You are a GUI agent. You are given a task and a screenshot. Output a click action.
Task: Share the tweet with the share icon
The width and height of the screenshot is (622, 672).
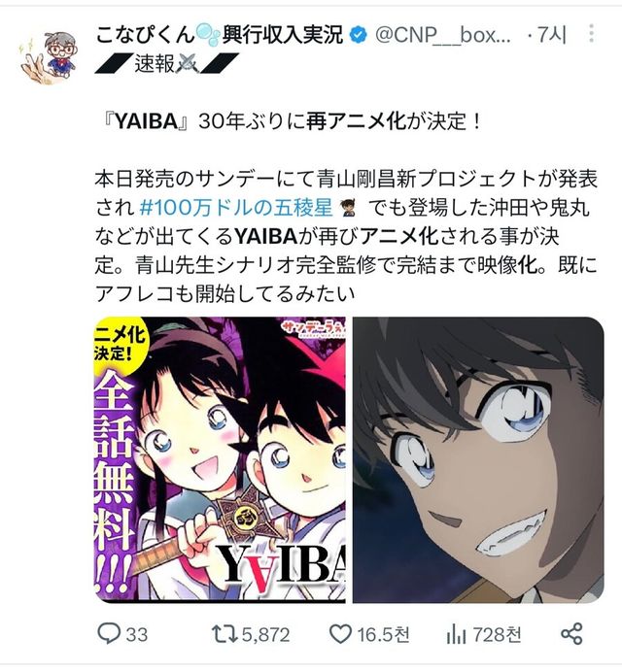(571, 634)
